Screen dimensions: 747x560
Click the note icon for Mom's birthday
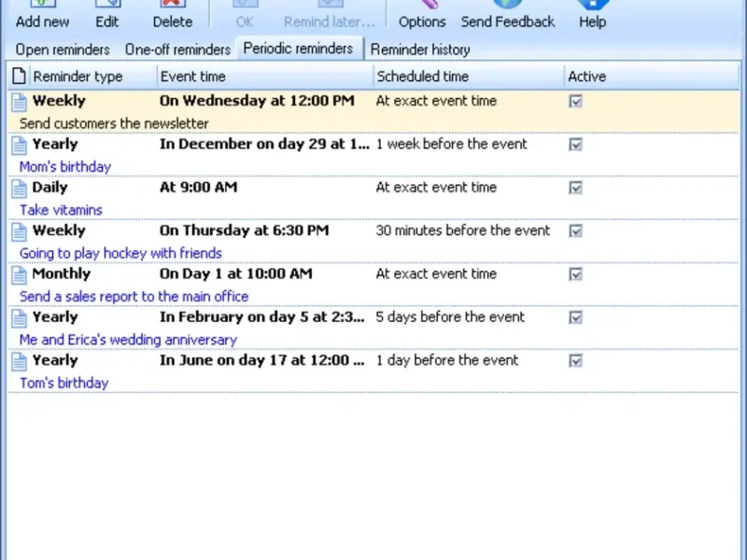(19, 146)
